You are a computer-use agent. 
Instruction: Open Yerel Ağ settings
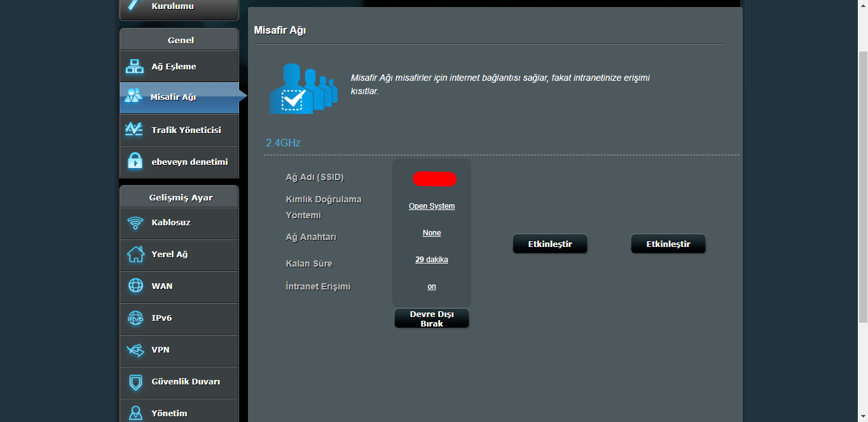pos(179,255)
